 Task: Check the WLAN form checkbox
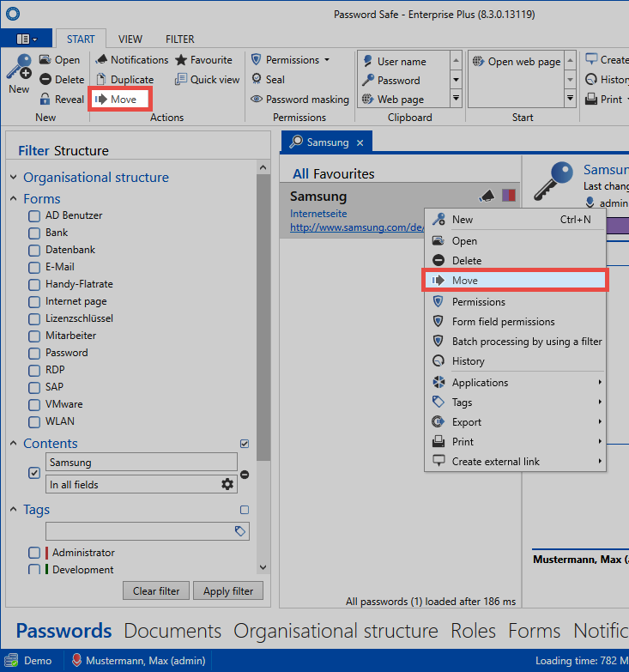click(34, 421)
